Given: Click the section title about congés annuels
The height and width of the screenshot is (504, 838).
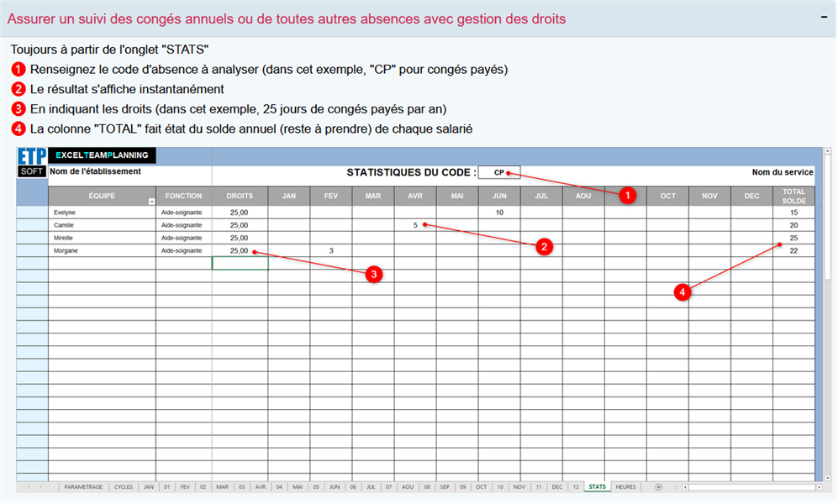Looking at the screenshot, I should [287, 18].
